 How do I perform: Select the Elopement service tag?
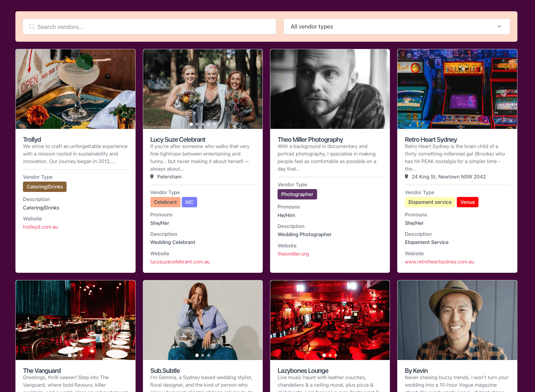pyautogui.click(x=430, y=202)
